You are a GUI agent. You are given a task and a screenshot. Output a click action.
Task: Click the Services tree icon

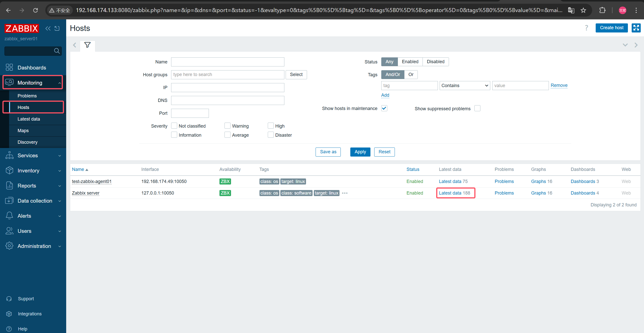click(x=9, y=155)
